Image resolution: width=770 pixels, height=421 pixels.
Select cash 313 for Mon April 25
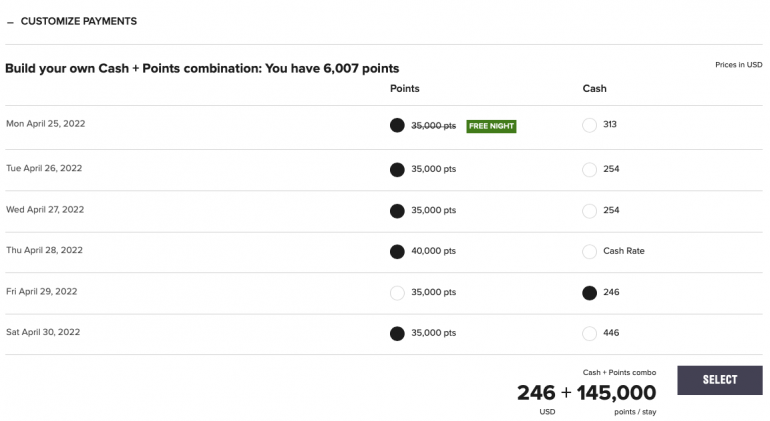(x=589, y=126)
